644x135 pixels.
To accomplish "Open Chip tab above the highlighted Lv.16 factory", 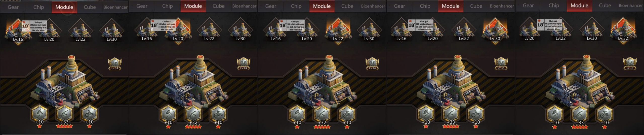I will coord(39,7).
